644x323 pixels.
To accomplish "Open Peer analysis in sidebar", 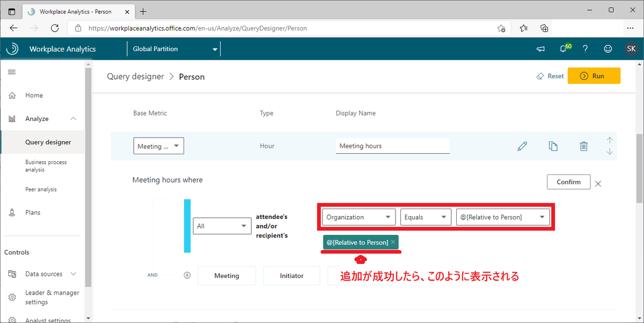I will (41, 189).
